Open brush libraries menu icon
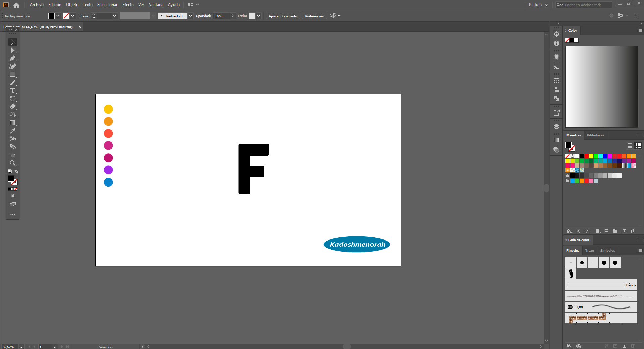Image resolution: width=644 pixels, height=349 pixels. point(569,346)
